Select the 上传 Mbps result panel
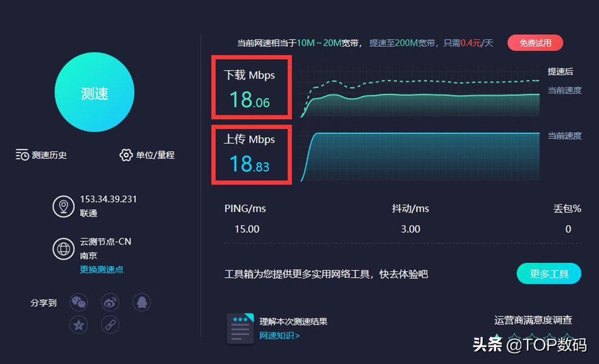Viewport: 599px width, 364px height. [x=251, y=154]
